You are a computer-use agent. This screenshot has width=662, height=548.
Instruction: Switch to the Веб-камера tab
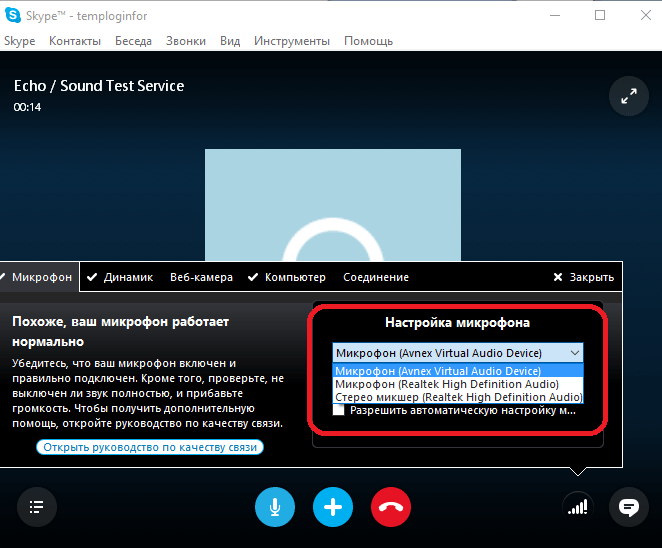(x=201, y=277)
